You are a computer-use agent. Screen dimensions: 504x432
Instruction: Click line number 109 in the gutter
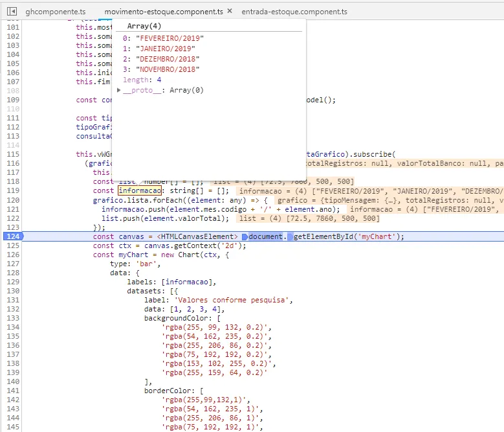[x=12, y=100]
